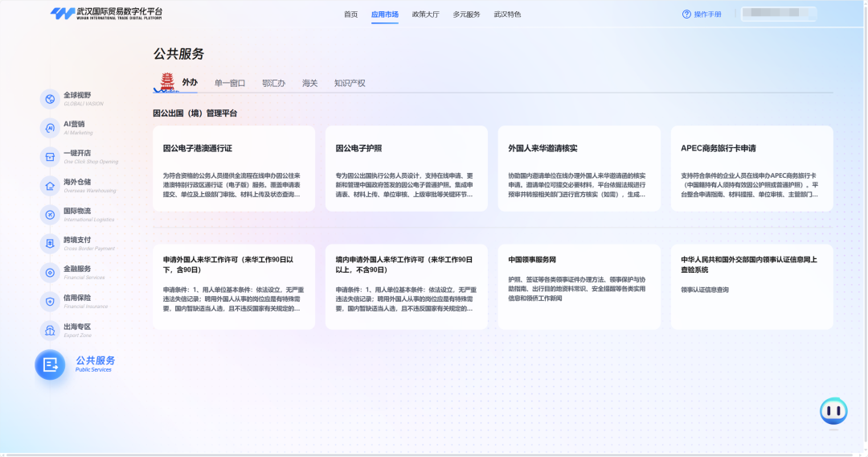Open the chatbot assistant robot icon
Viewport: 868px width, 457px height.
tap(833, 411)
